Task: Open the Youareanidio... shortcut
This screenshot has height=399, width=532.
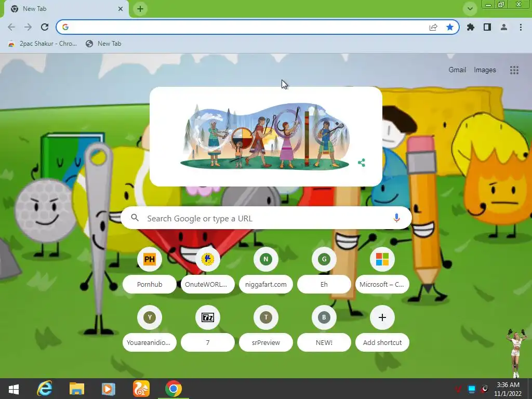Action: [x=150, y=328]
